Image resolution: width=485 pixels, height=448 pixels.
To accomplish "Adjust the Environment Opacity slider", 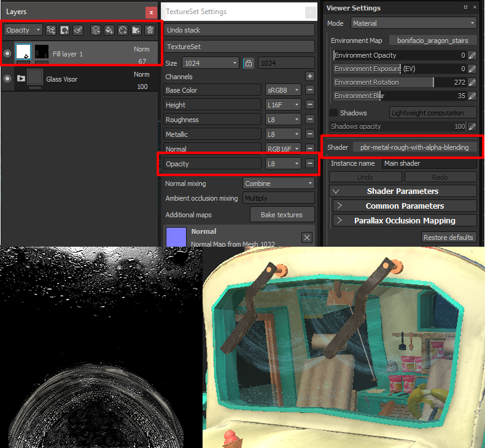I will (400, 55).
